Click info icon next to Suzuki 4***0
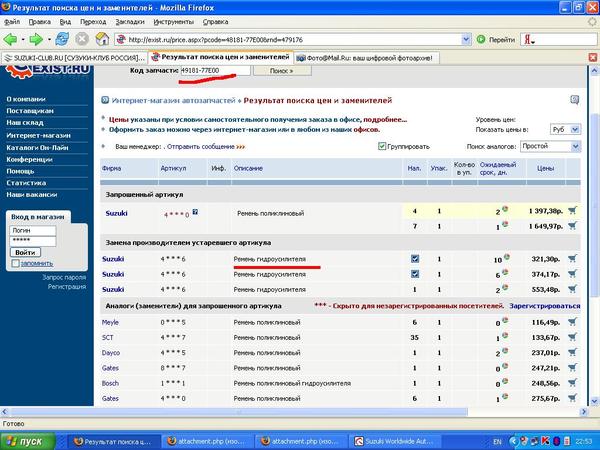Image resolution: width=600 pixels, height=450 pixels. point(195,212)
